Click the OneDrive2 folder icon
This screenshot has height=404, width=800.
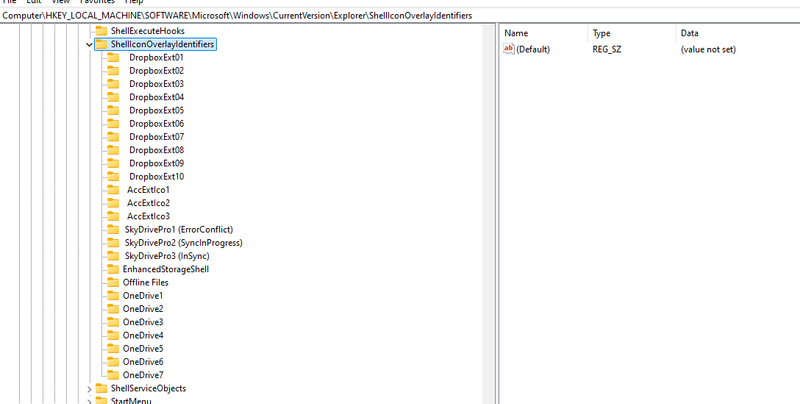pyautogui.click(x=113, y=309)
